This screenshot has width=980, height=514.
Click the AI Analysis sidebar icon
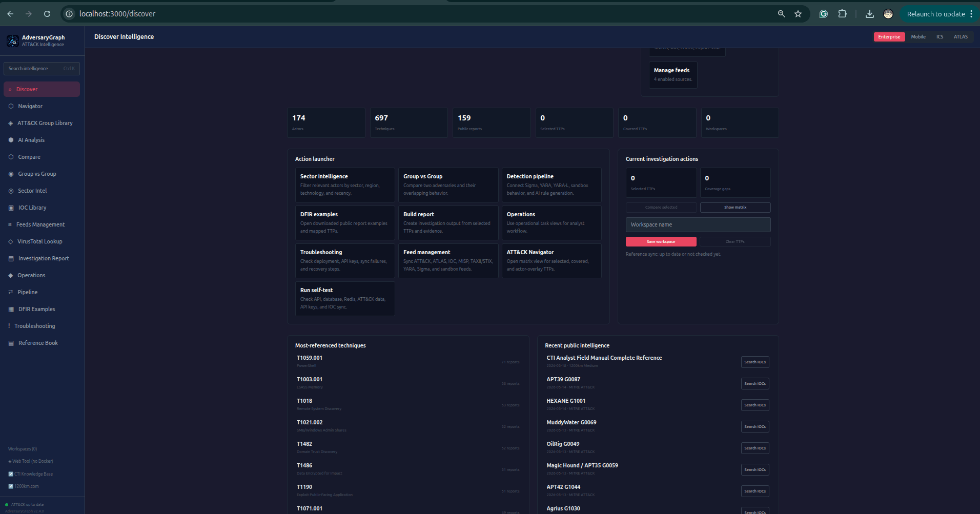[x=11, y=140]
